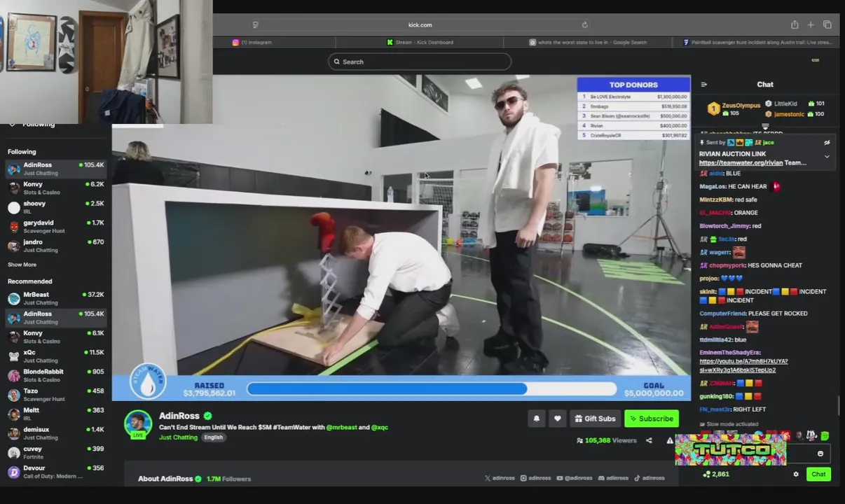Click the Safari reload page icon
Viewport: 845px width, 504px height.
point(584,24)
